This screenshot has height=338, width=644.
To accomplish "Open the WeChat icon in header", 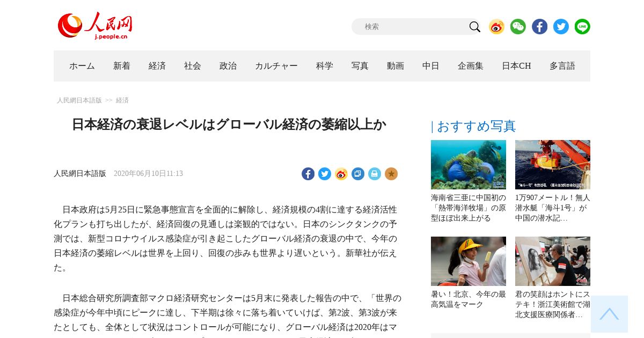I will (x=518, y=27).
